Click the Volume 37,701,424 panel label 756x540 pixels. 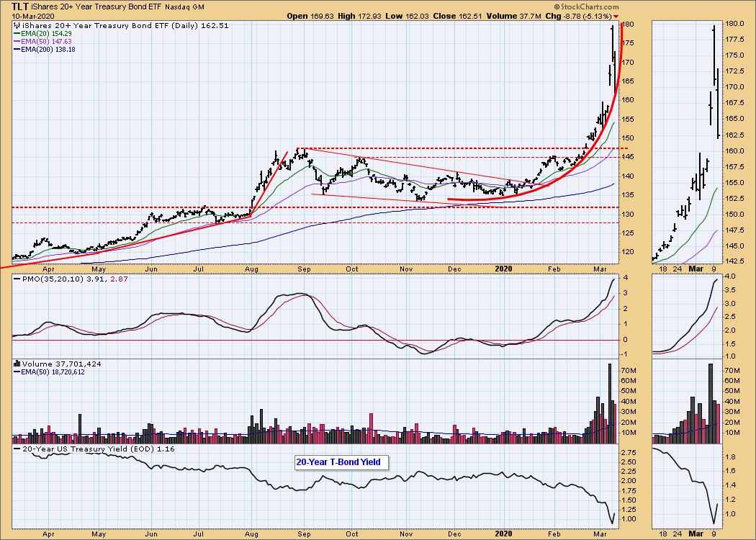pos(62,364)
